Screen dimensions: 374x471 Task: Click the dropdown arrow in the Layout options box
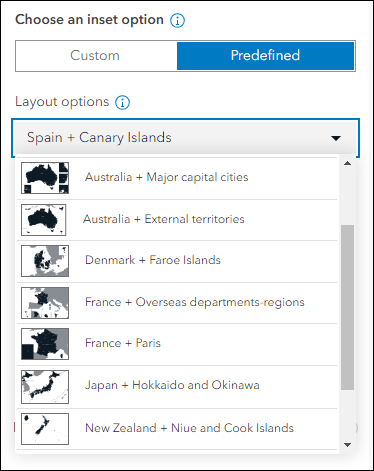coord(336,138)
